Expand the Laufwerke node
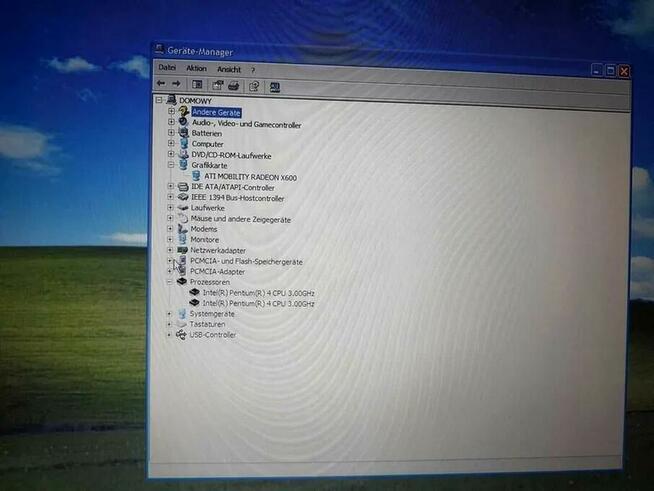This screenshot has height=491, width=654. [170, 207]
